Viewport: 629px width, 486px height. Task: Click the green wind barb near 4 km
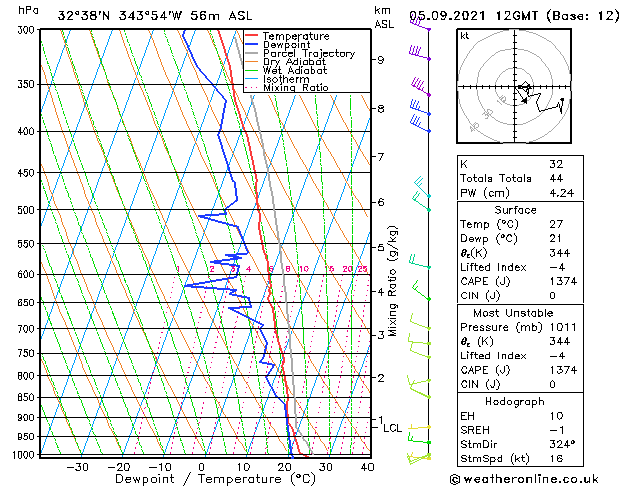421,291
